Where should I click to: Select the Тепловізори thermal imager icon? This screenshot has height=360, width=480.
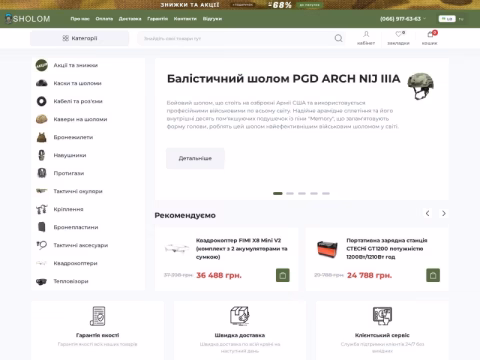(42, 282)
